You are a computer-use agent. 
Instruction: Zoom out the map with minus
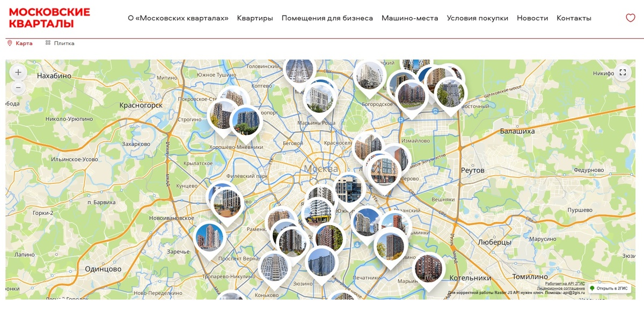pyautogui.click(x=18, y=88)
